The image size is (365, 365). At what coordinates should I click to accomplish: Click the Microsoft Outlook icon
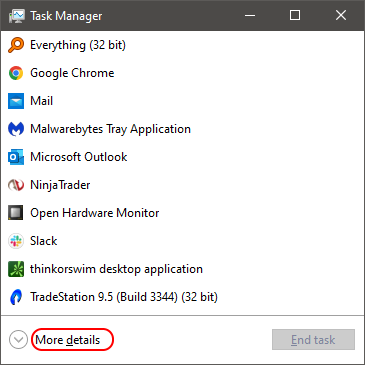click(16, 157)
